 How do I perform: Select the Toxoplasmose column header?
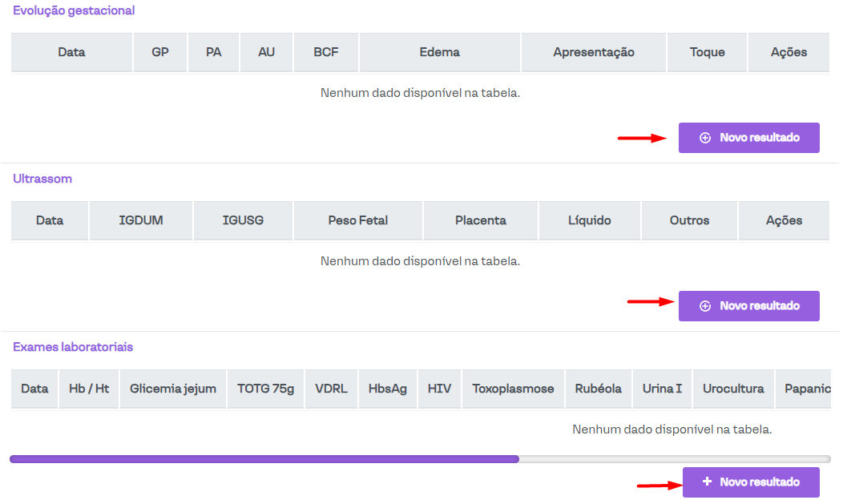click(x=513, y=389)
